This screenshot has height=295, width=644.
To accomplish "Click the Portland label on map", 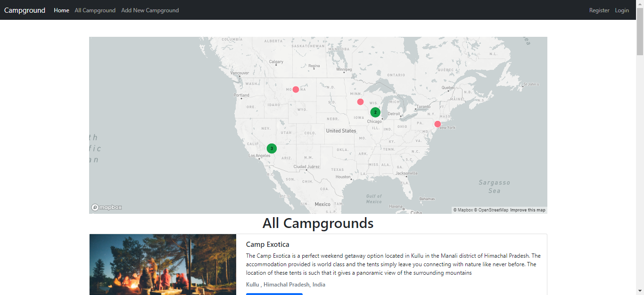I will pyautogui.click(x=241, y=95).
